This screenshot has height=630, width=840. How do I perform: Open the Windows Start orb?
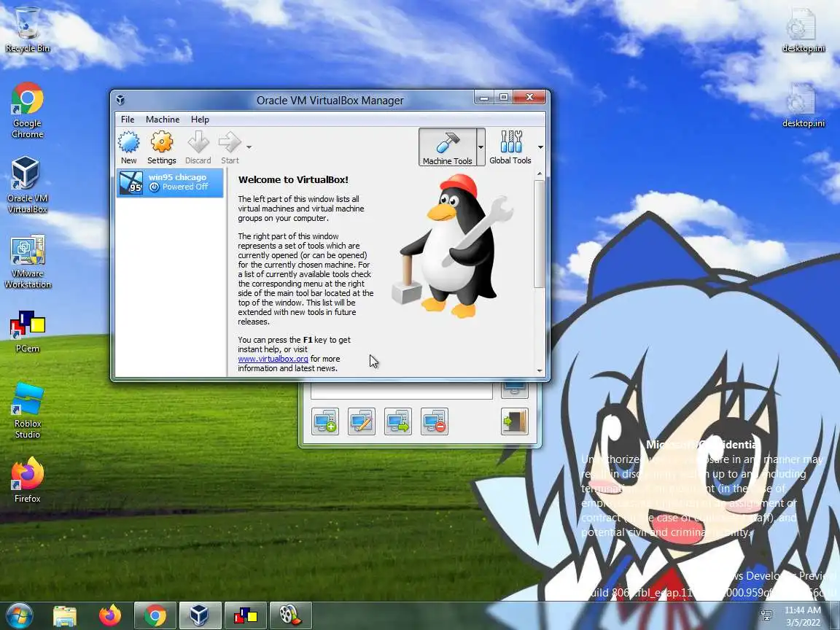tap(19, 615)
